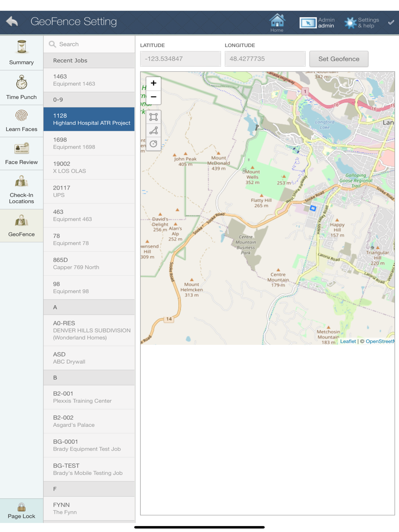Select the draw circle map tool

(x=154, y=144)
